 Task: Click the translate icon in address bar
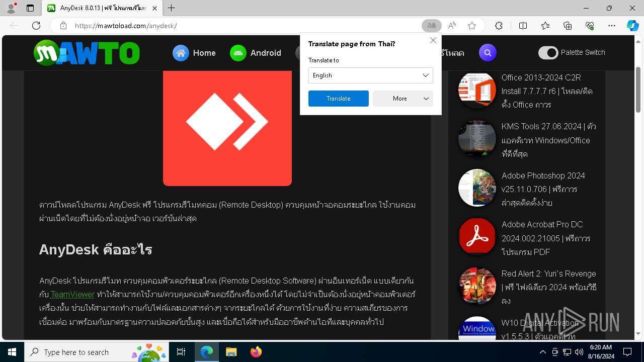click(x=431, y=26)
